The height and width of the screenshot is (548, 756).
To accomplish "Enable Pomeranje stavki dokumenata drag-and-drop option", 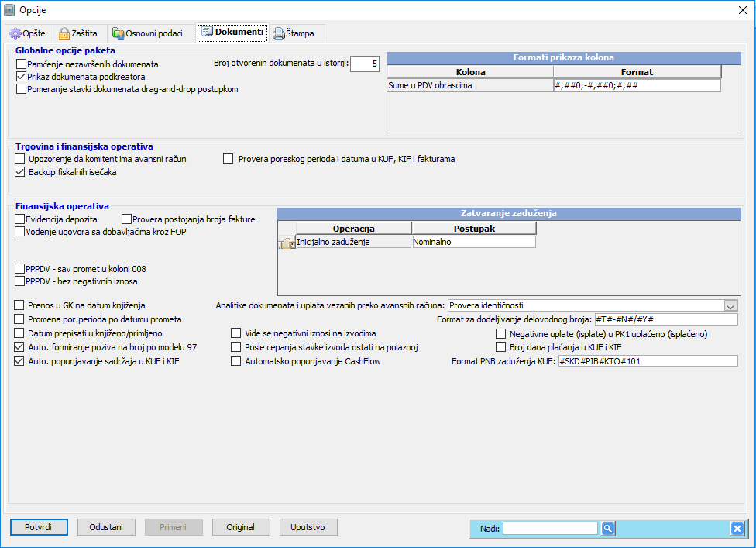I will point(21,89).
